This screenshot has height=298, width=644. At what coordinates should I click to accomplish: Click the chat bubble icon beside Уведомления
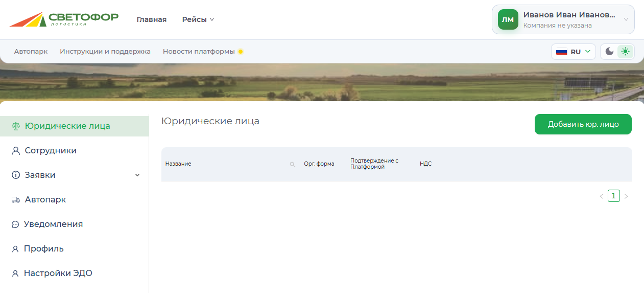click(x=15, y=224)
